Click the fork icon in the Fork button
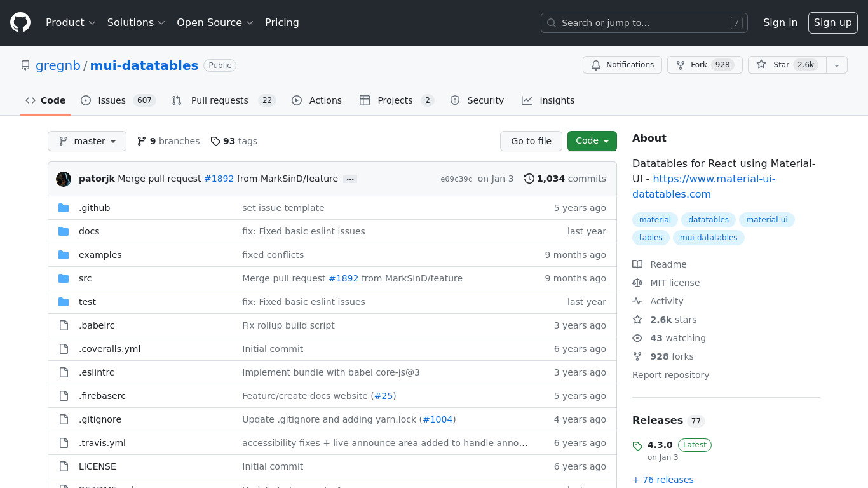Viewport: 868px width, 488px height. point(681,65)
